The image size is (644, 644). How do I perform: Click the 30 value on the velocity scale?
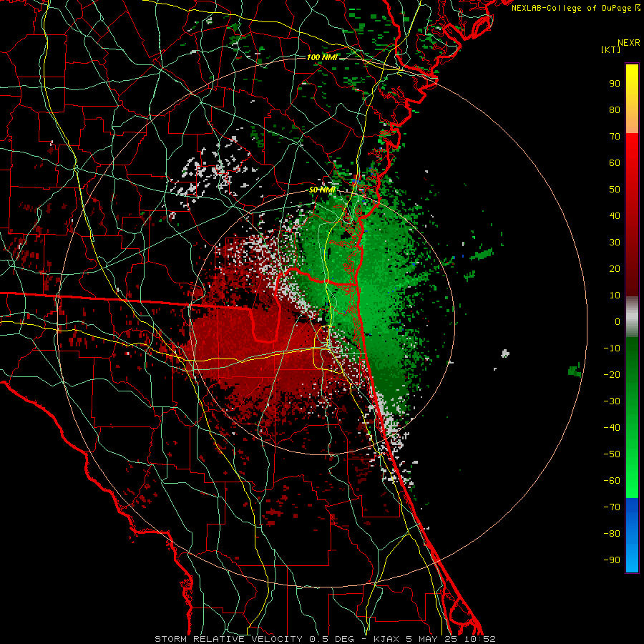click(x=615, y=243)
